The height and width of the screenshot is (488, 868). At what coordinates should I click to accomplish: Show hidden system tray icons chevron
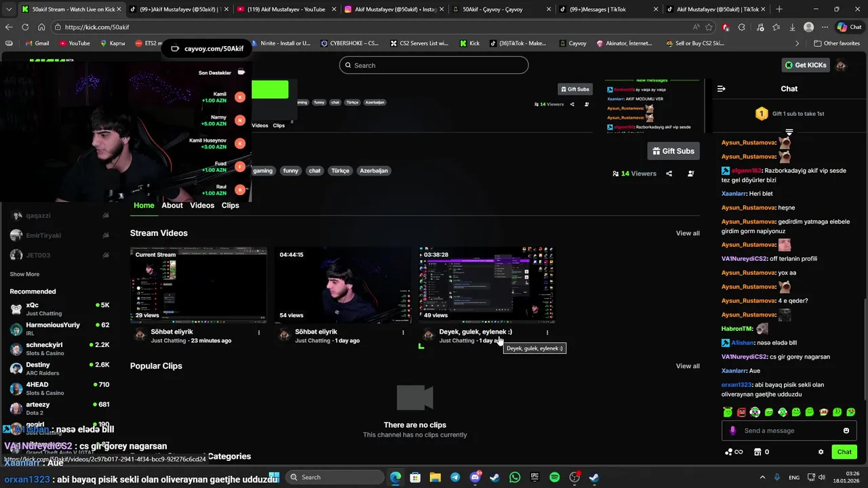click(x=762, y=477)
